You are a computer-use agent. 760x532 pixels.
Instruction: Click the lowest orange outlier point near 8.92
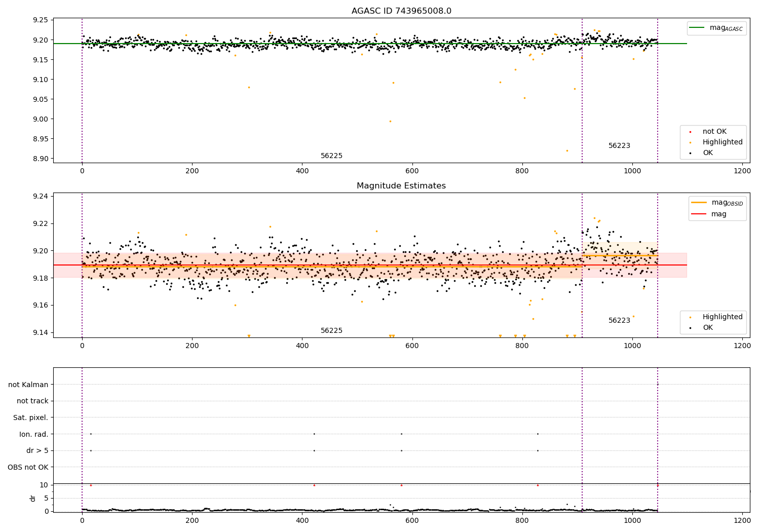tap(567, 150)
